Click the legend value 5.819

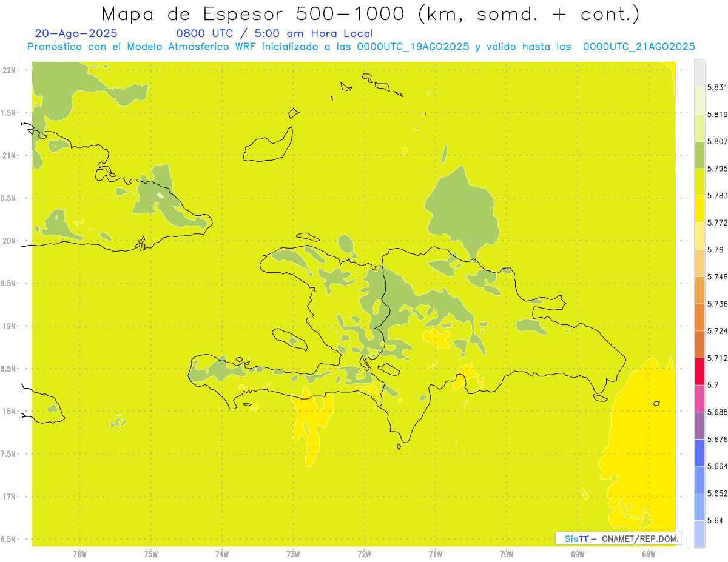point(716,114)
